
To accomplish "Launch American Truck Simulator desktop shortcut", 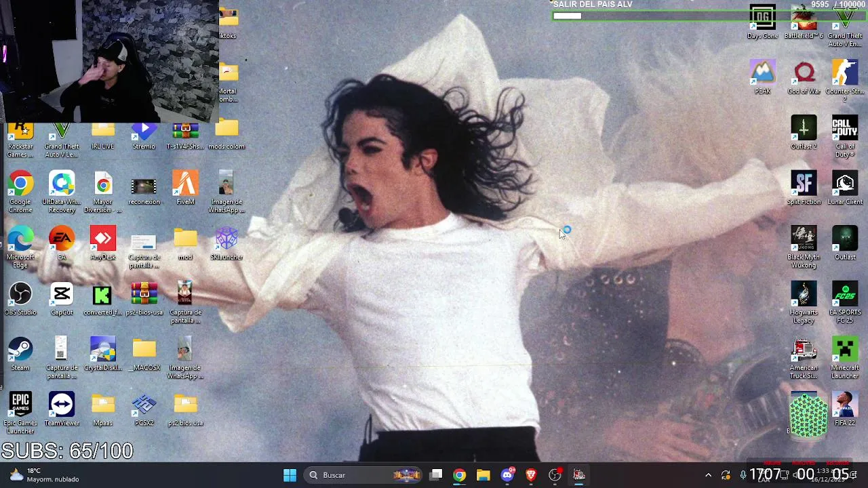I will [804, 359].
